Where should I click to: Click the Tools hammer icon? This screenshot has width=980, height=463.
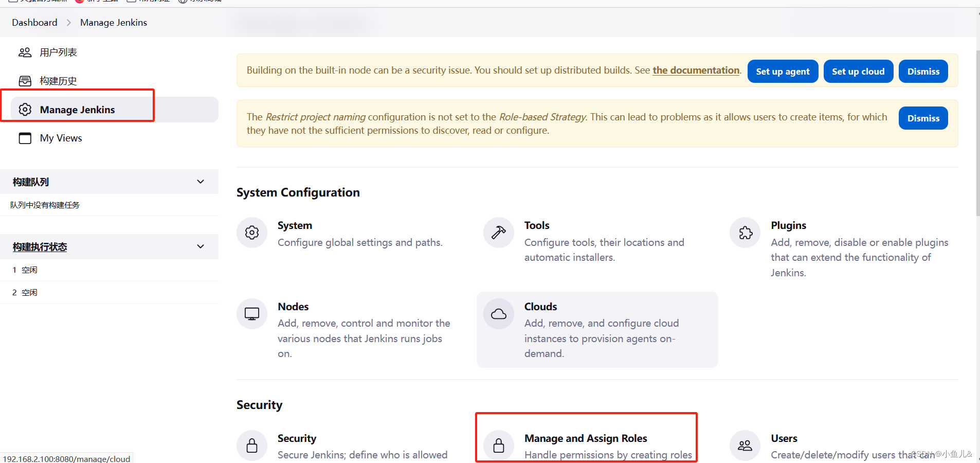coord(499,233)
